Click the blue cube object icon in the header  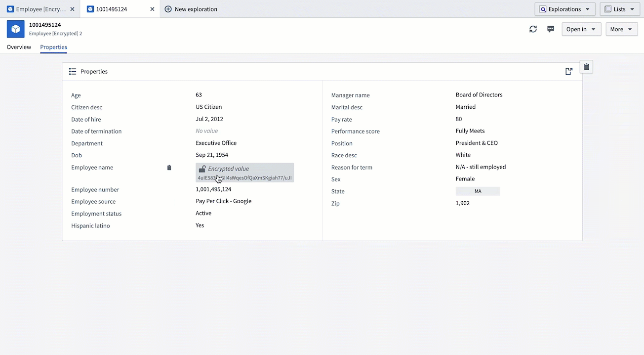(16, 29)
